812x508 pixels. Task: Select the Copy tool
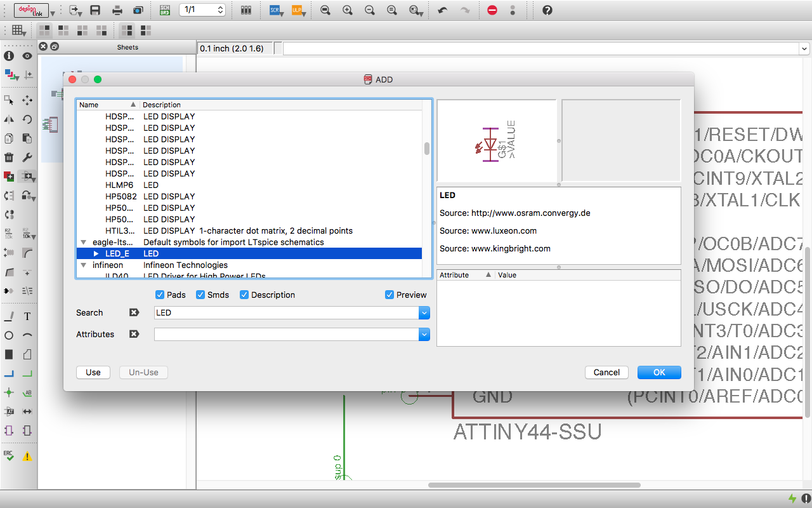pyautogui.click(x=9, y=138)
